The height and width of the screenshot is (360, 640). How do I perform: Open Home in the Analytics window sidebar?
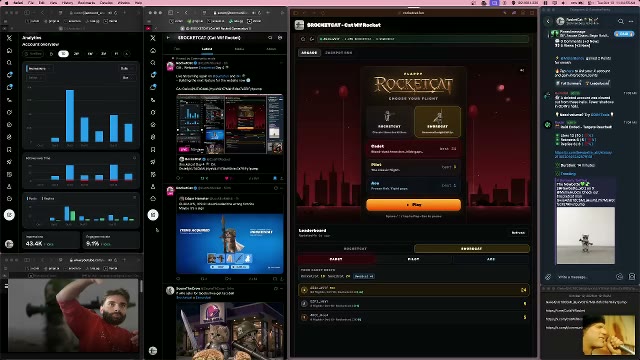[x=9, y=50]
